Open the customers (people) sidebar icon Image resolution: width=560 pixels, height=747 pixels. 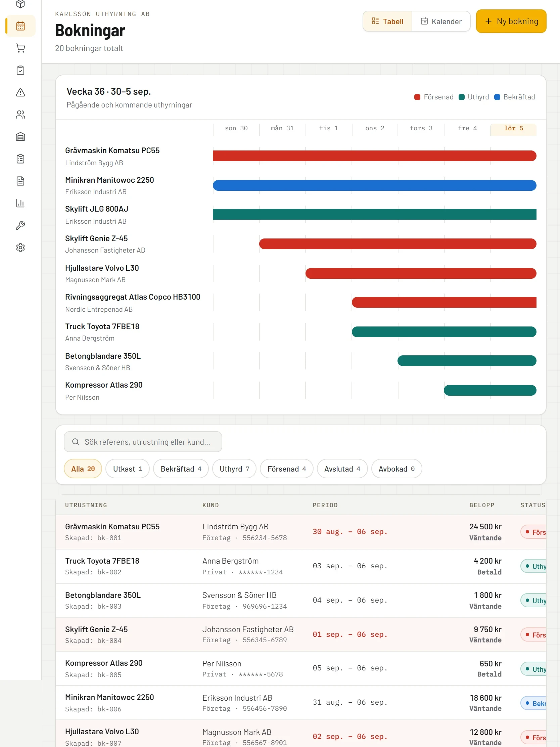(20, 115)
